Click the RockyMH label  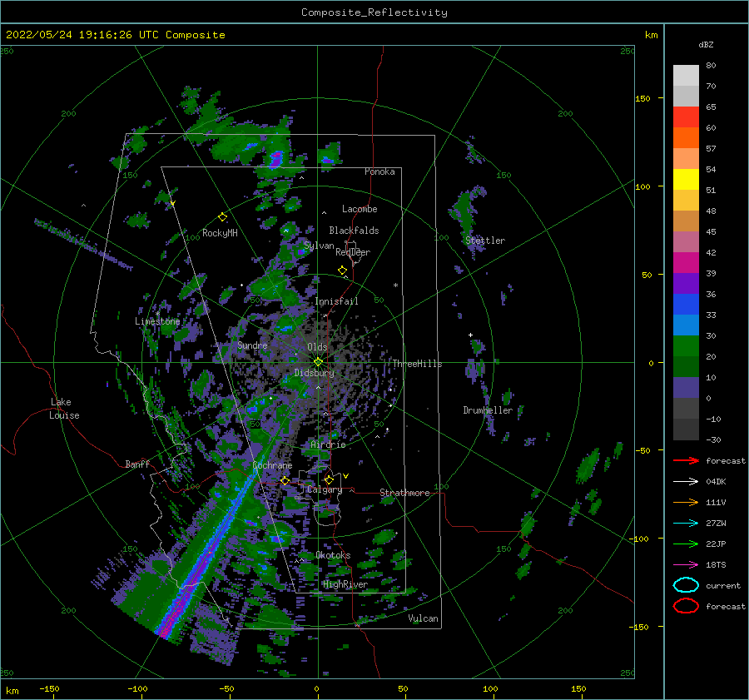point(220,233)
